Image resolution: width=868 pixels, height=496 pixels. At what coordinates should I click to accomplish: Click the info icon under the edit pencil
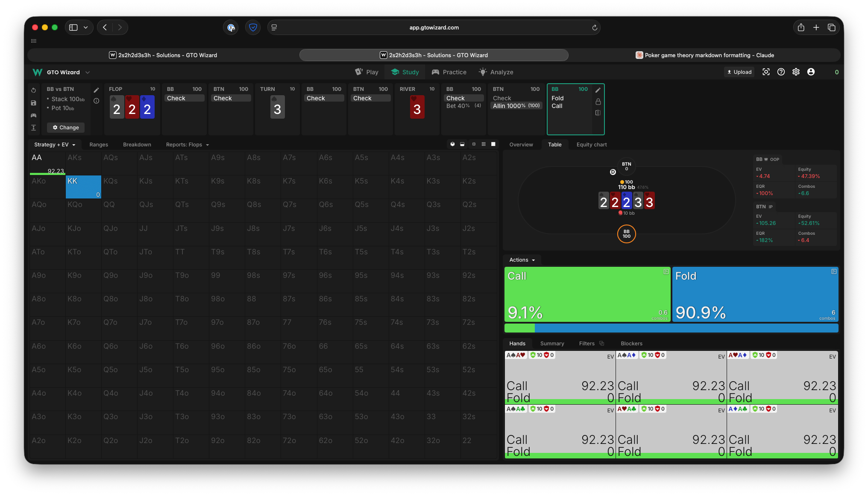pyautogui.click(x=96, y=101)
